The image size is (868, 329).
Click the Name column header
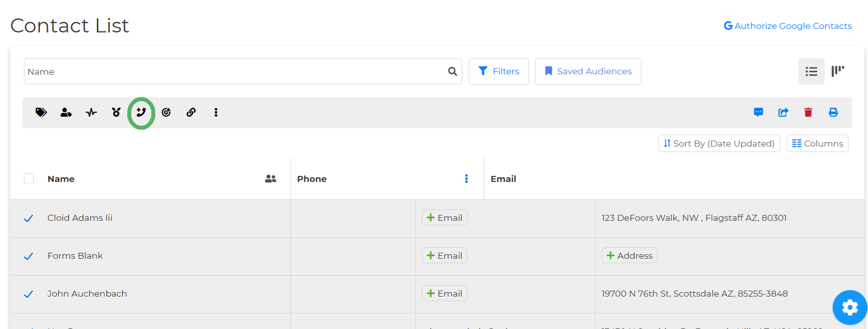61,179
